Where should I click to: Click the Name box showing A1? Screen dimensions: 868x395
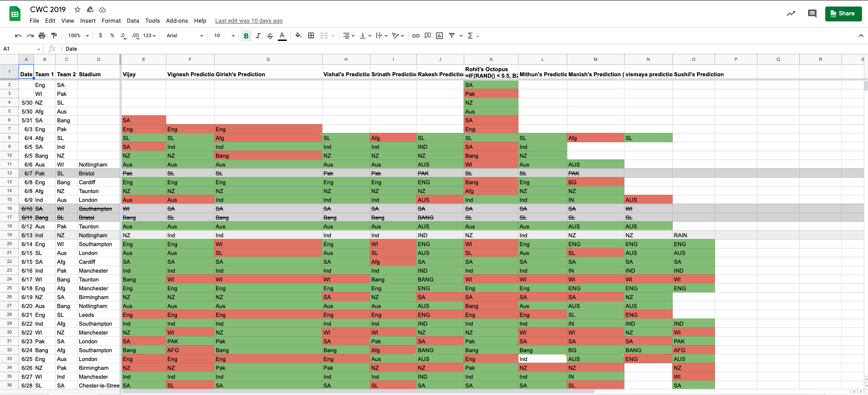click(22, 49)
